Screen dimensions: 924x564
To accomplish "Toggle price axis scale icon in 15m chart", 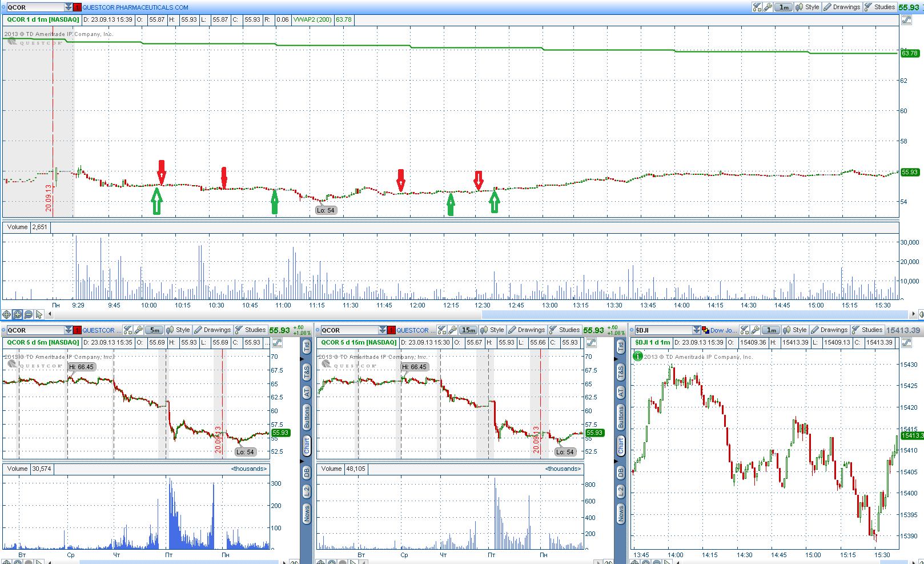I will (591, 343).
